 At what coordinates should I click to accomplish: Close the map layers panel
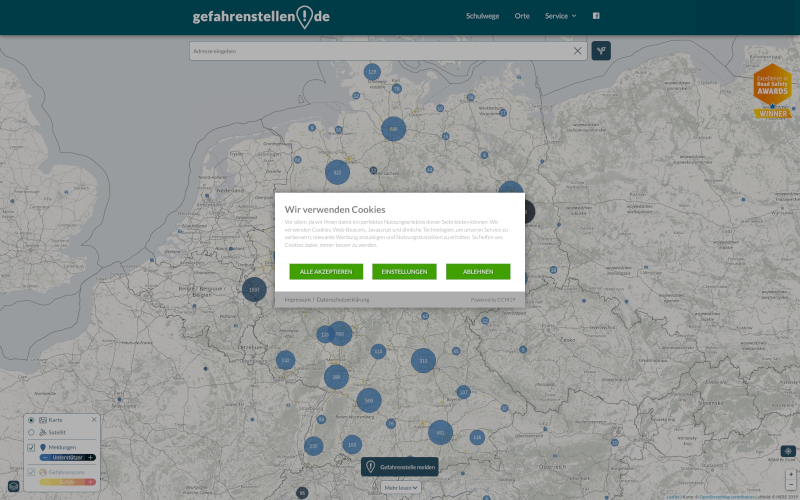click(94, 420)
